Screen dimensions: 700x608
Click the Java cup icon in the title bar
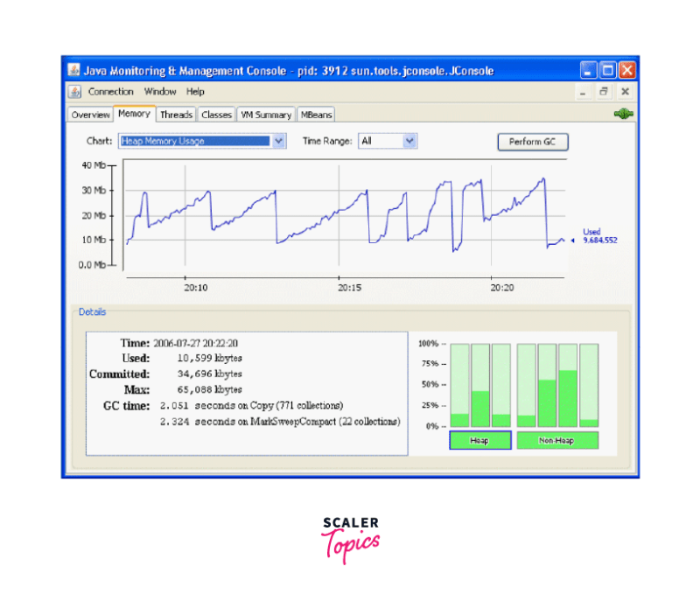[74, 70]
